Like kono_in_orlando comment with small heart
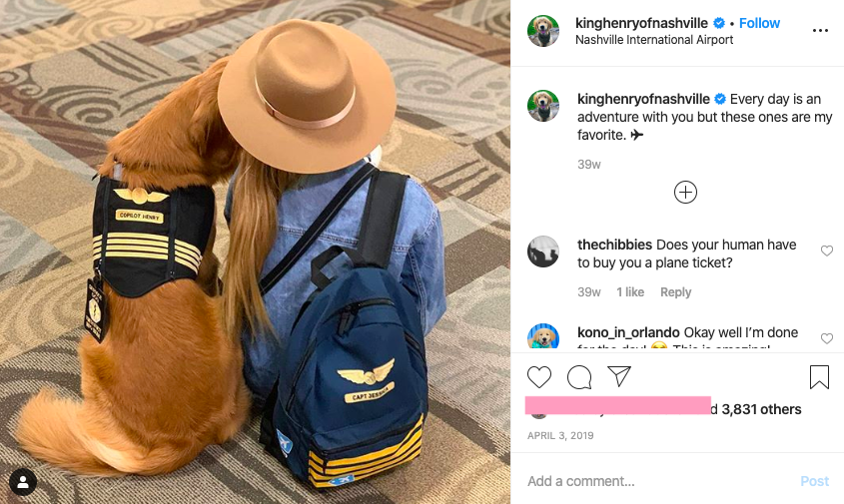 click(x=826, y=338)
